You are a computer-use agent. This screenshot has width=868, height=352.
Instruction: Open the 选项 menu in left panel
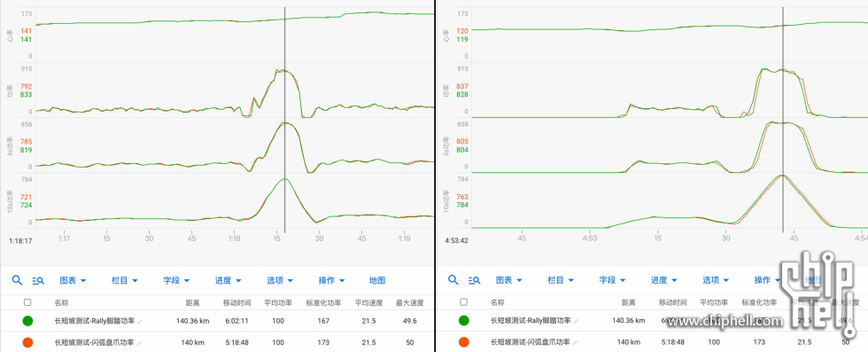pos(280,280)
